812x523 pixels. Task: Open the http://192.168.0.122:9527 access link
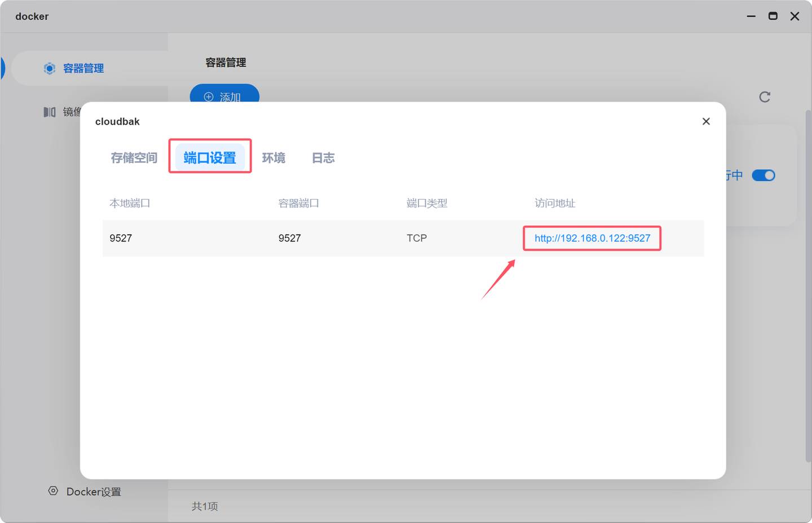592,238
